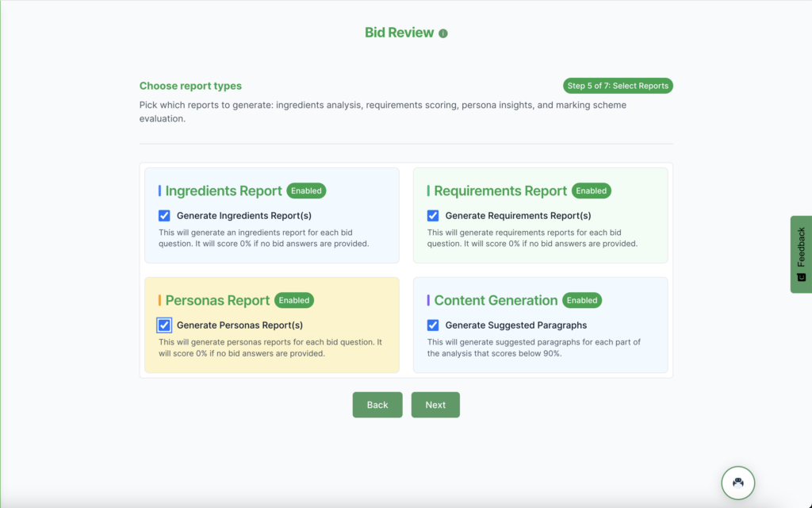Disable Generate Personas Report(s) checkbox
The image size is (812, 508).
point(164,325)
